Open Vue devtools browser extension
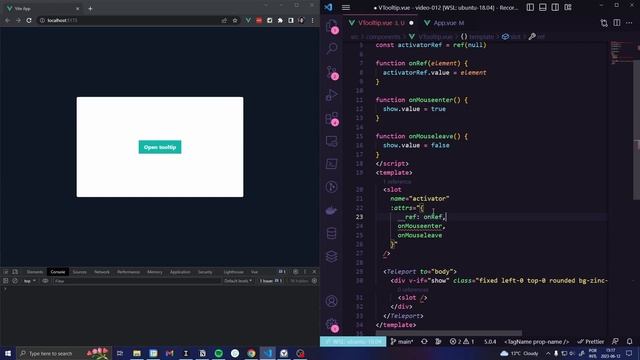 tap(248, 20)
